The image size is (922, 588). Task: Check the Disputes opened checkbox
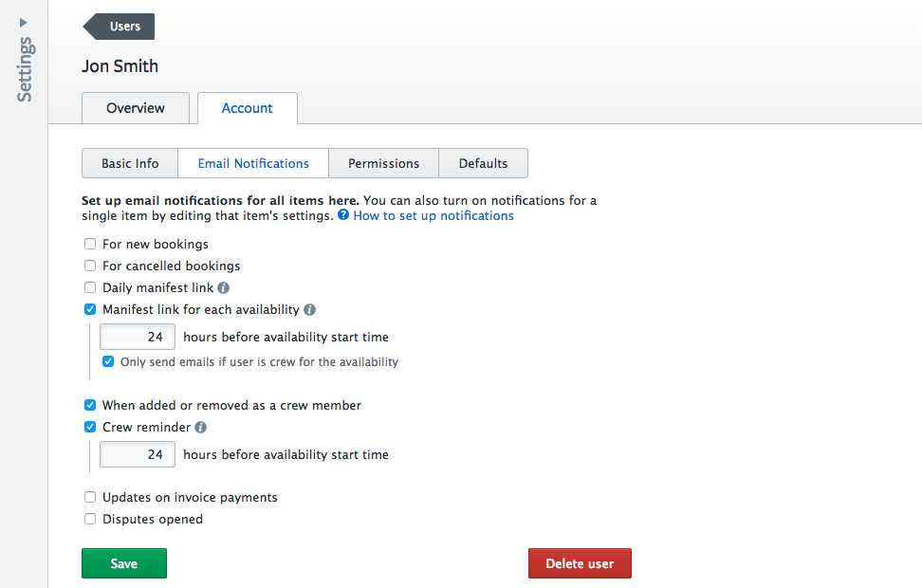point(90,519)
